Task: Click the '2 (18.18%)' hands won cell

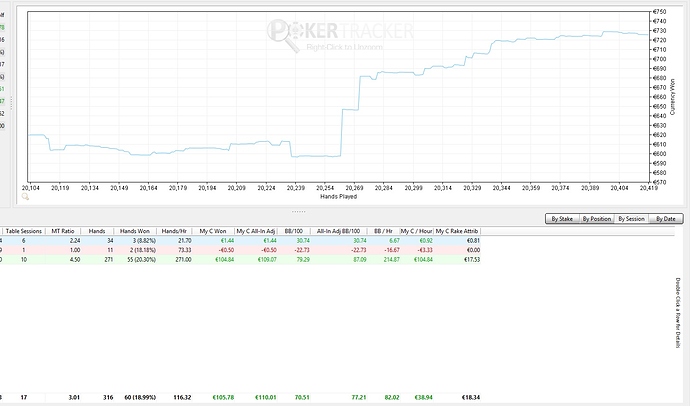Action: point(141,250)
